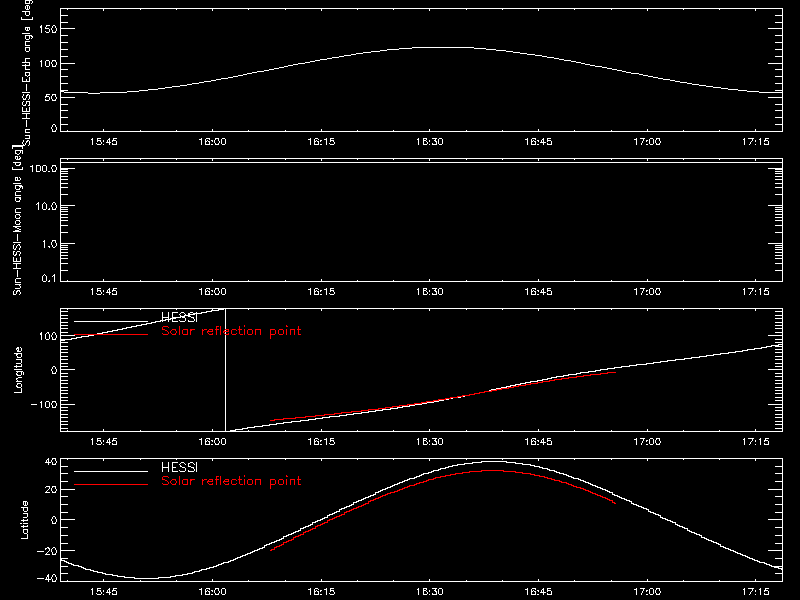Click the 50 tick label in Earth angle plot
This screenshot has height=600, width=800.
pyautogui.click(x=51, y=97)
